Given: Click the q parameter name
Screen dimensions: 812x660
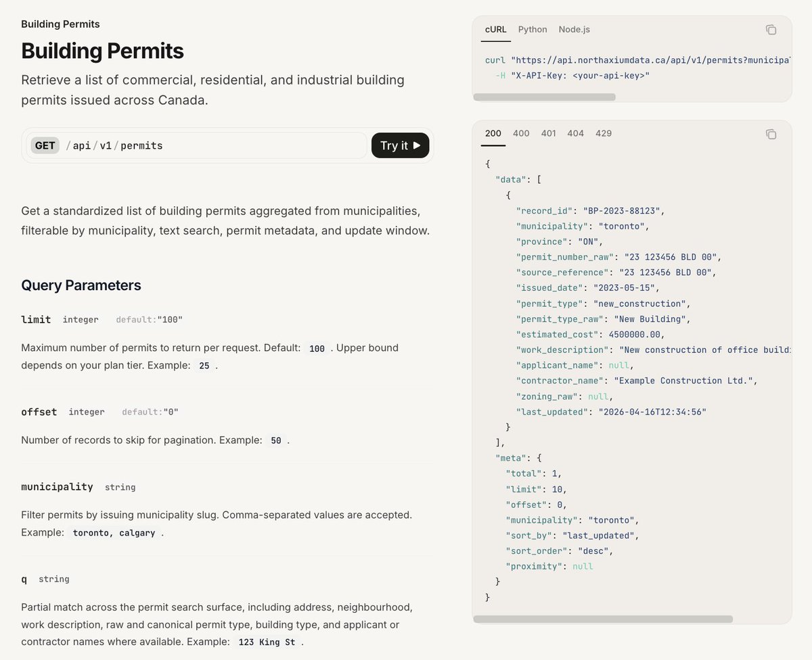Looking at the screenshot, I should click(x=24, y=580).
